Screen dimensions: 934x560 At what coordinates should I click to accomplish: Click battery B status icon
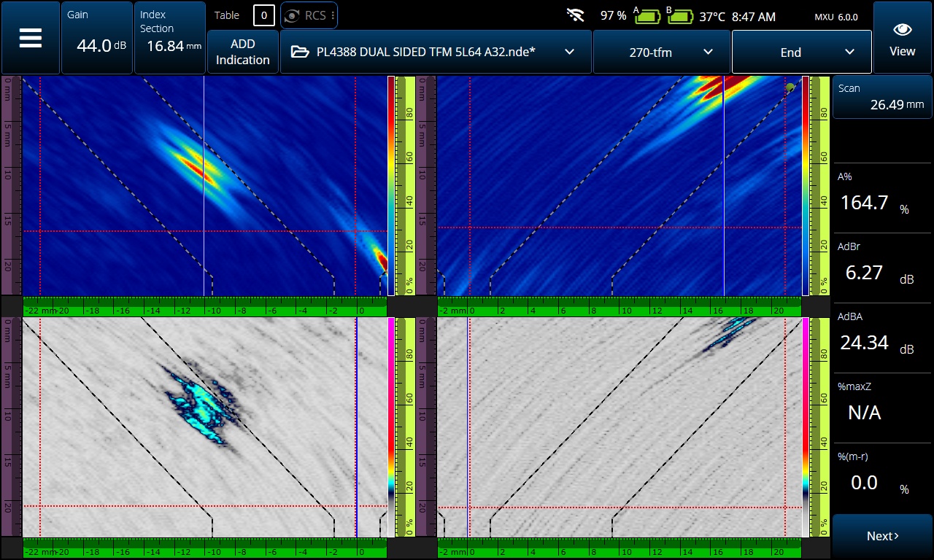[680, 16]
